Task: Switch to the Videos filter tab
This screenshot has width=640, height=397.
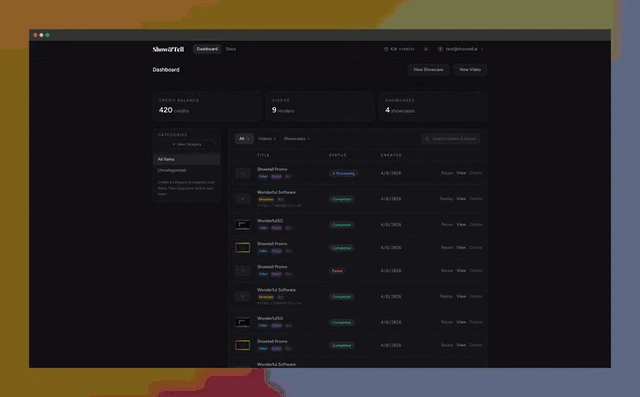Action: tap(267, 139)
